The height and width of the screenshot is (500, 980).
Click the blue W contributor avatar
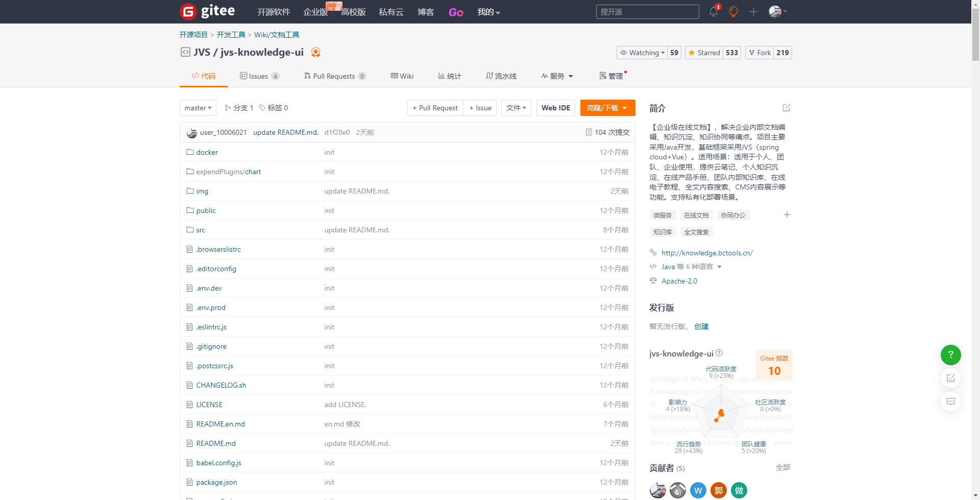(698, 490)
